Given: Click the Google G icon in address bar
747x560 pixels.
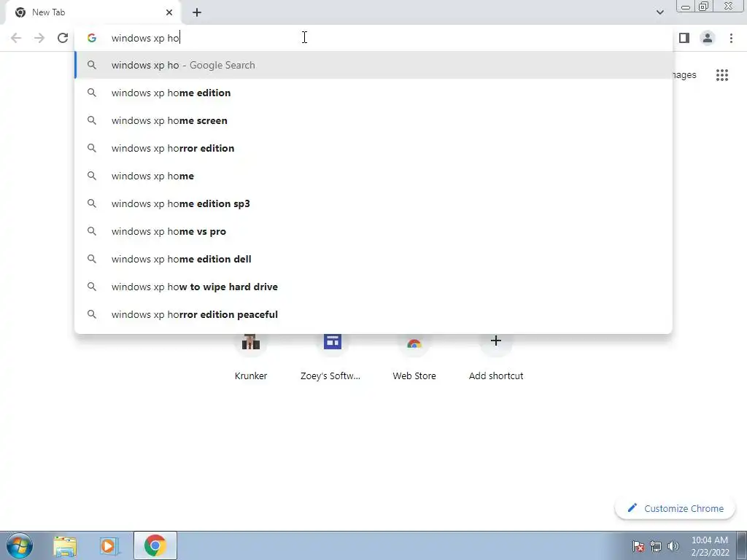Looking at the screenshot, I should [91, 38].
